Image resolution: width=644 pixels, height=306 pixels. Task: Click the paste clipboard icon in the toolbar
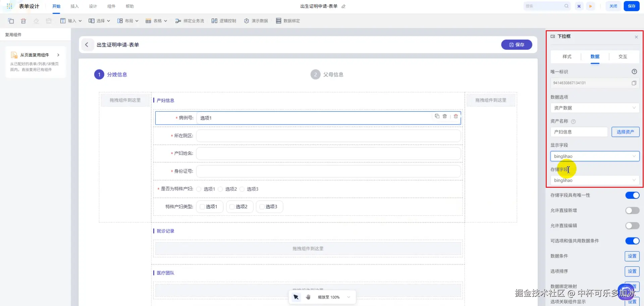(49, 21)
